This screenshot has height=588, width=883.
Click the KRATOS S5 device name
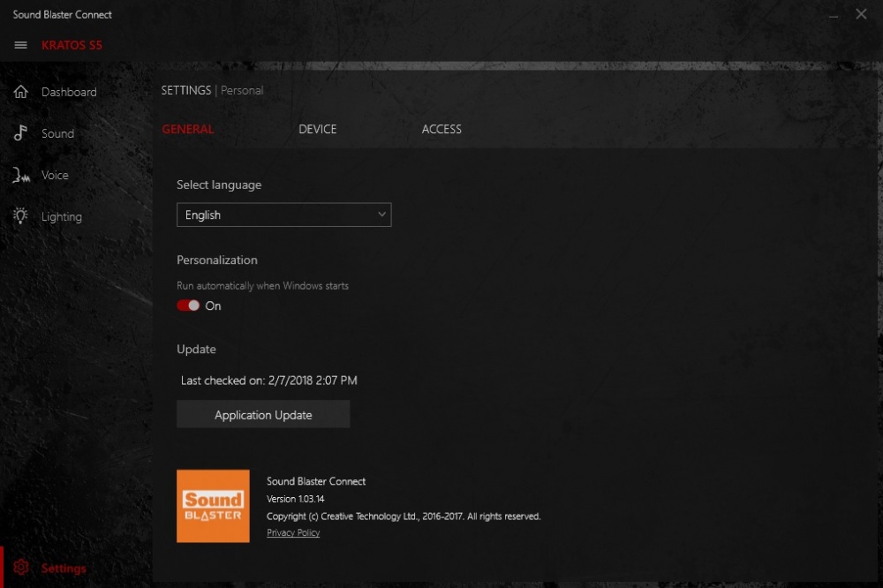[72, 45]
